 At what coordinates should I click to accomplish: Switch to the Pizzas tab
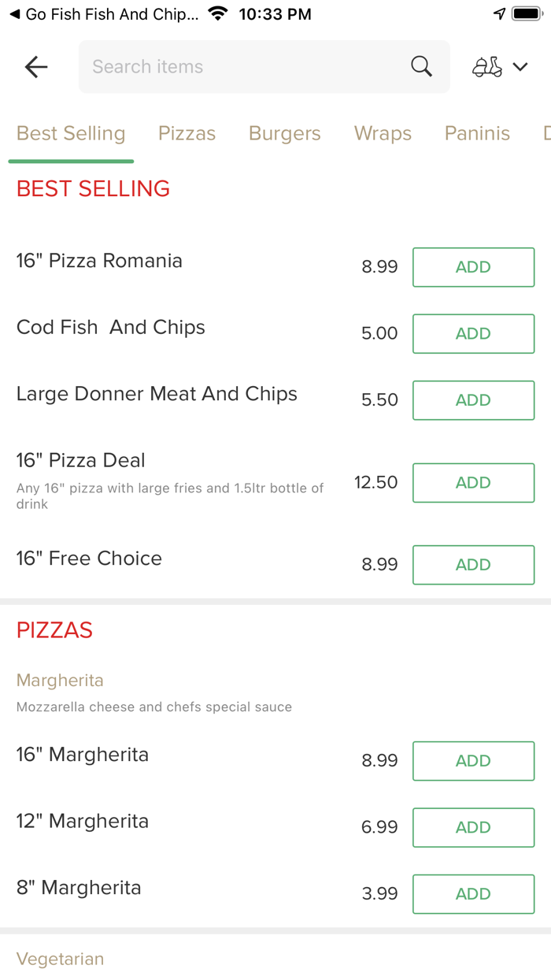187,133
